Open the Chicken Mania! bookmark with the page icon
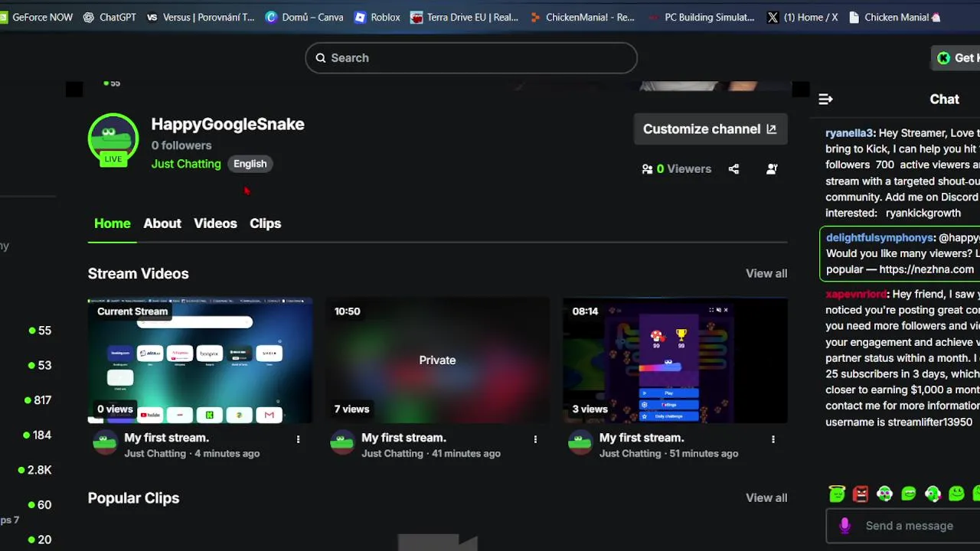 pos(895,17)
